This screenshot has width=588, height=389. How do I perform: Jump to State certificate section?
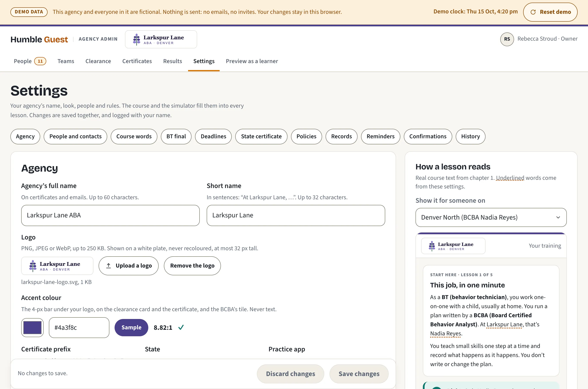coord(261,136)
